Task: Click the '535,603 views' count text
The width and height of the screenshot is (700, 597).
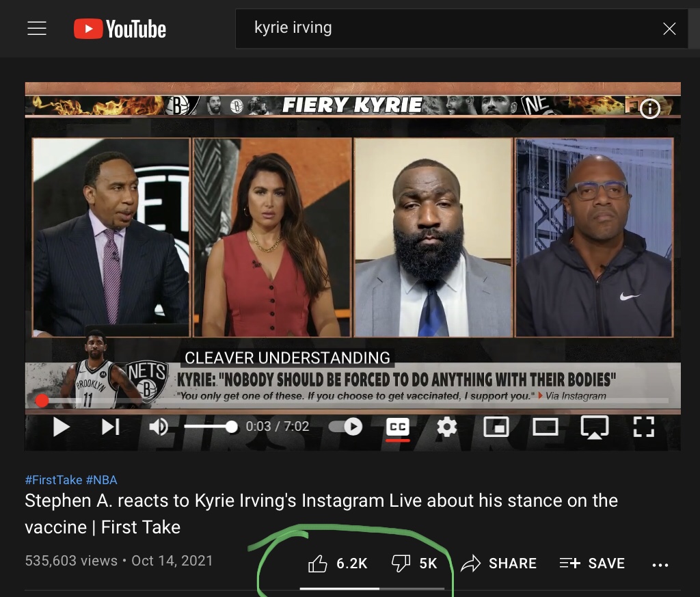Action: click(71, 560)
